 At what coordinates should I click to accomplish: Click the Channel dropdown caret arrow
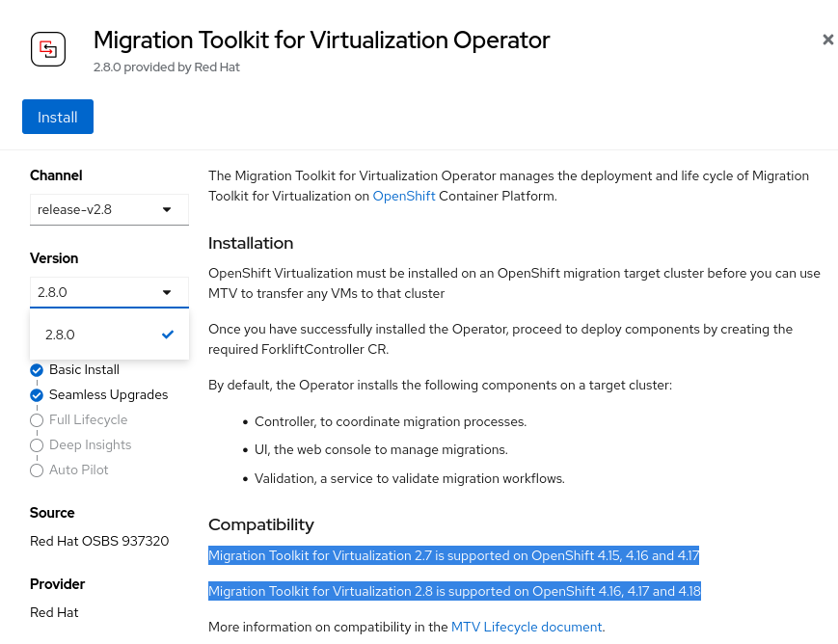pos(167,209)
